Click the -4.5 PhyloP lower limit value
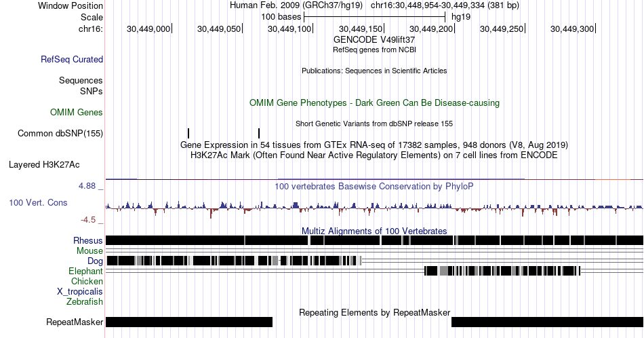This screenshot has width=644, height=338. coord(88,220)
